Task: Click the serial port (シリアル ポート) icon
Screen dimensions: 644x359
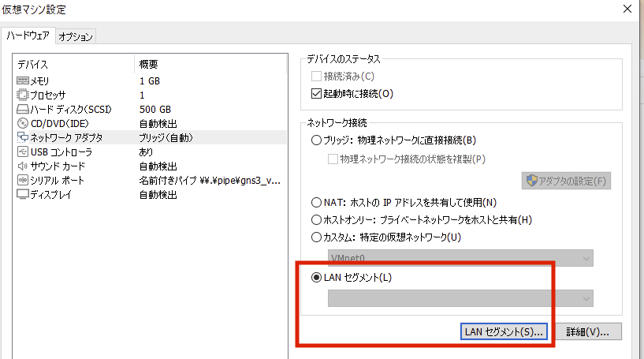Action: pos(23,180)
